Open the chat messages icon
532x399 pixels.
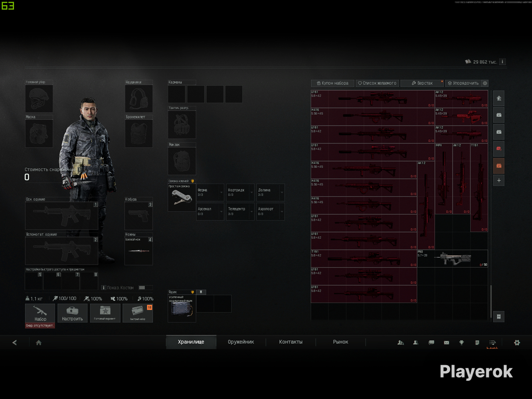coord(431,342)
